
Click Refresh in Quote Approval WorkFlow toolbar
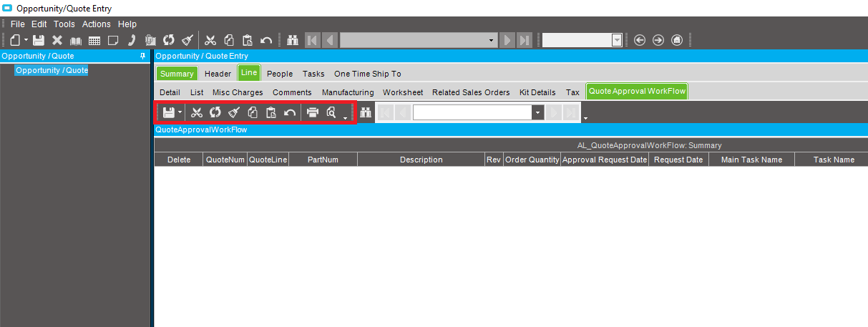(x=215, y=112)
